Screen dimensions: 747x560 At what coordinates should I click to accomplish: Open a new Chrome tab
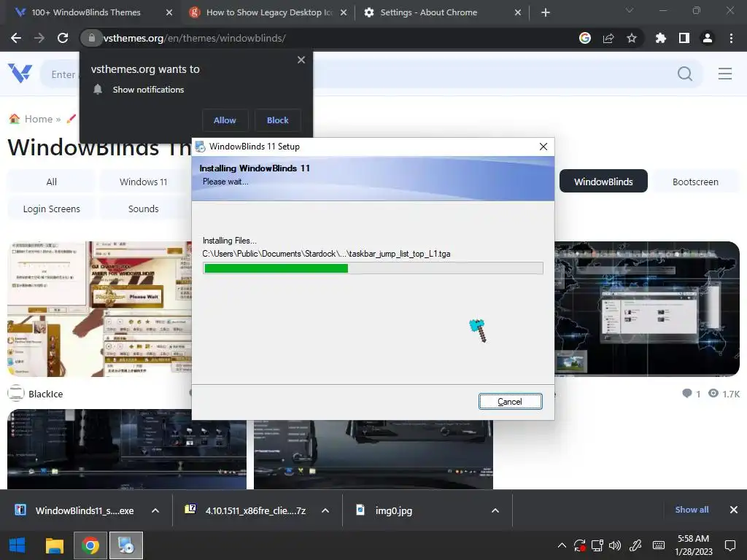click(x=546, y=12)
